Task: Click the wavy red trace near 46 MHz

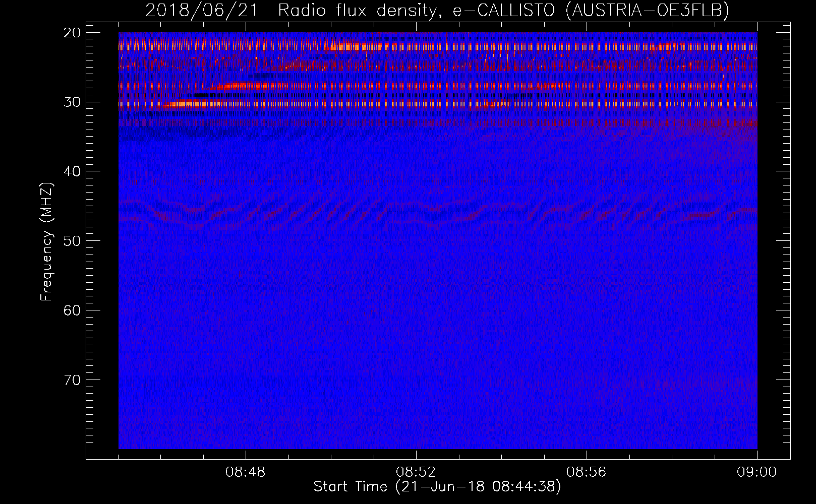Action: (438, 214)
